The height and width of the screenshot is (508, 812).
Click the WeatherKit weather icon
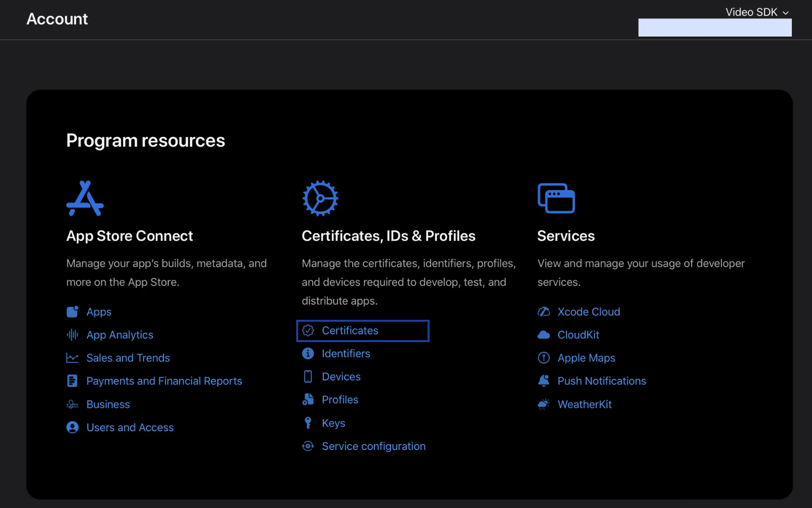[544, 404]
